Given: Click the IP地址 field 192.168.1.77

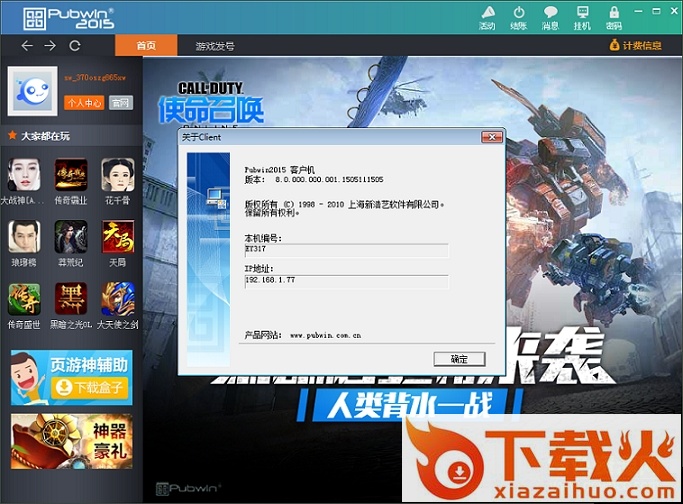Looking at the screenshot, I should pyautogui.click(x=346, y=281).
